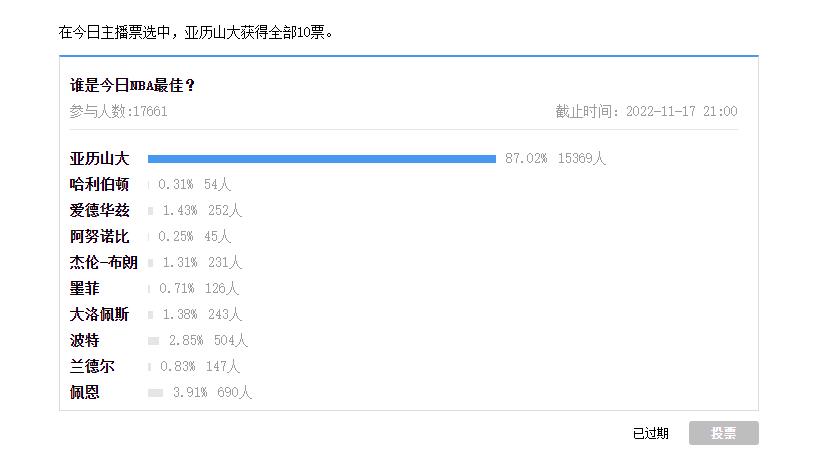Click the 87.02% 15369人 result text
This screenshot has width=815, height=461.
pyautogui.click(x=555, y=159)
